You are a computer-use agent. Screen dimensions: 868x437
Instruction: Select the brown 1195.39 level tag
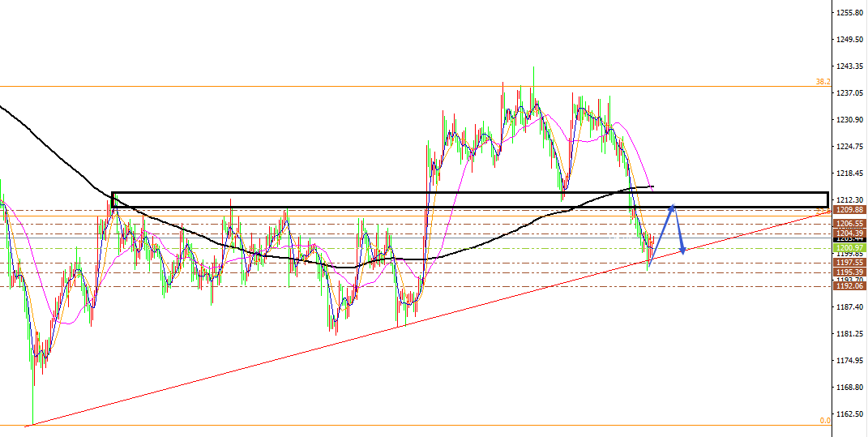coord(849,272)
